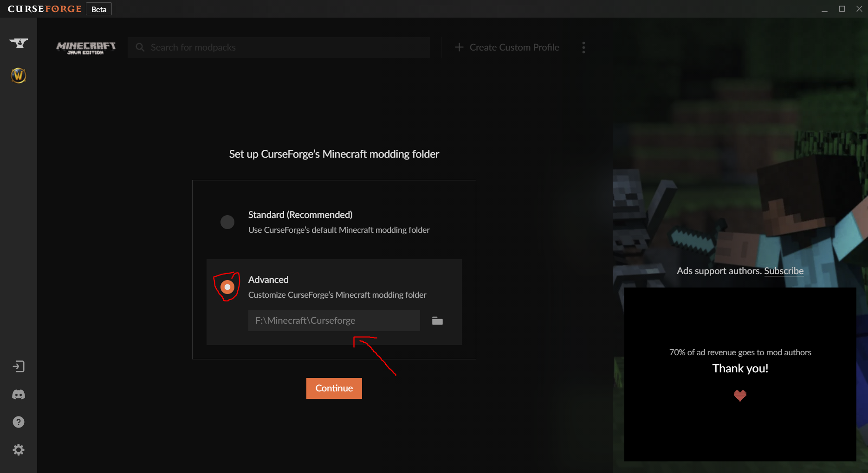Click the login arrow icon in sidebar

19,366
